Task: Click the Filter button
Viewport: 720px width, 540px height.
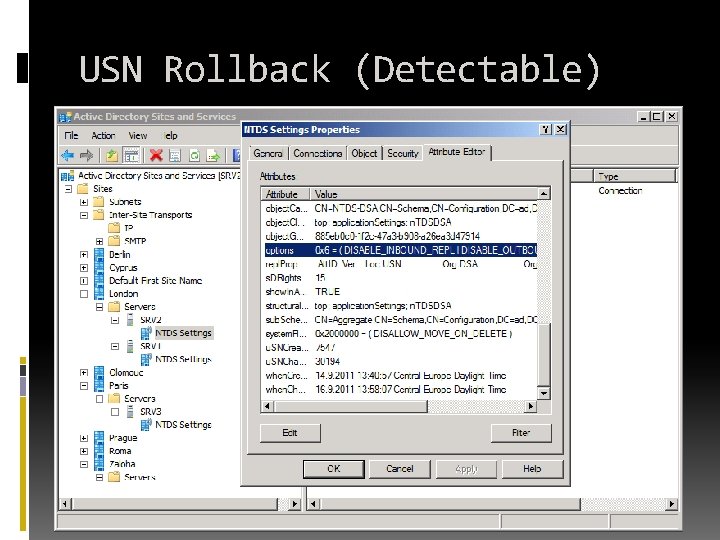Action: 521,433
